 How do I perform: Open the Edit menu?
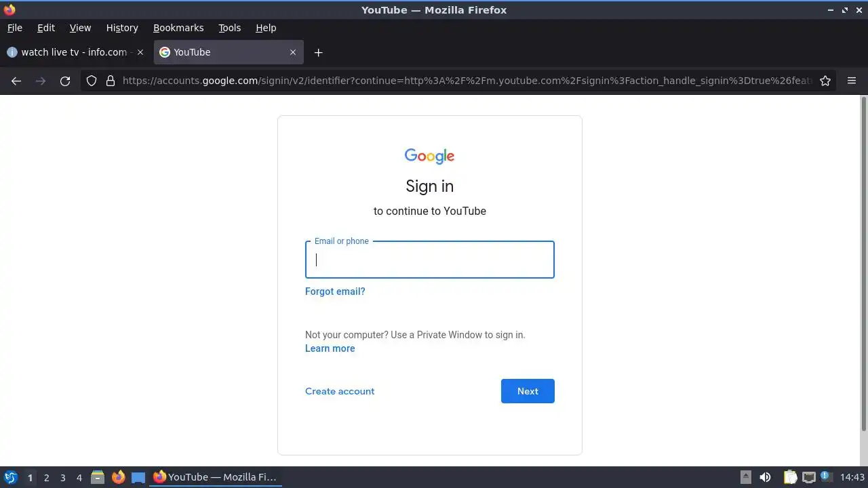coord(46,28)
